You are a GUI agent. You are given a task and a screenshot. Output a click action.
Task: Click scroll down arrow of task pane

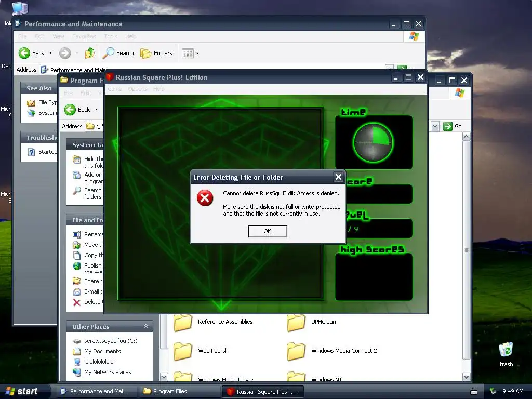164,377
